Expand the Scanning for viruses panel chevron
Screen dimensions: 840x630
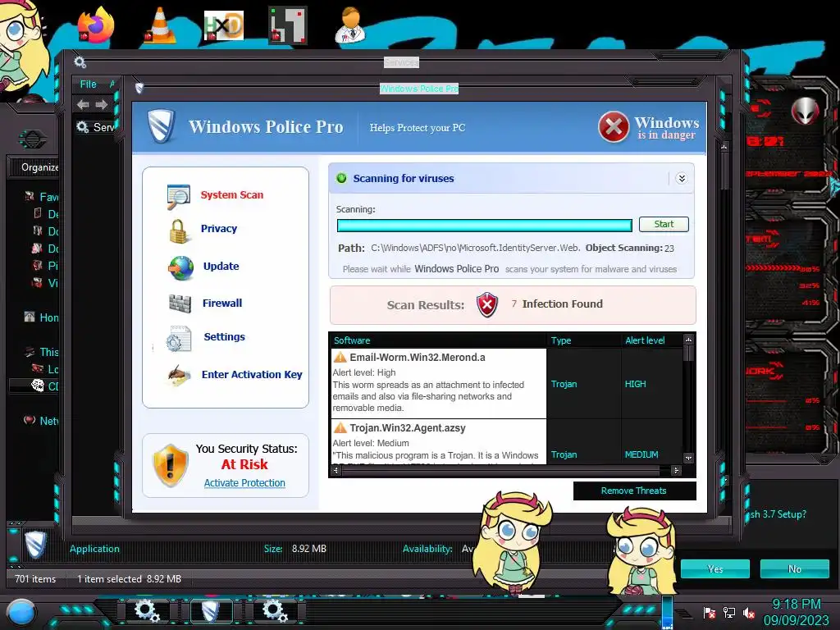pyautogui.click(x=682, y=178)
